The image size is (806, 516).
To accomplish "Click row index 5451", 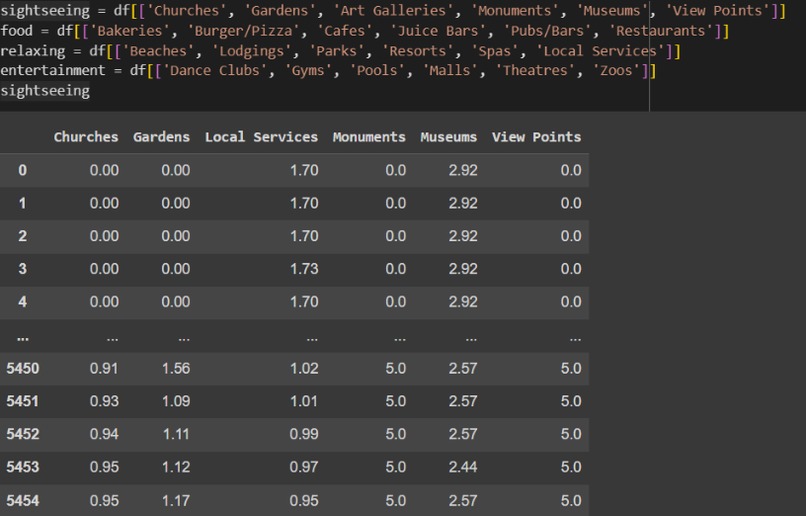I will point(23,401).
